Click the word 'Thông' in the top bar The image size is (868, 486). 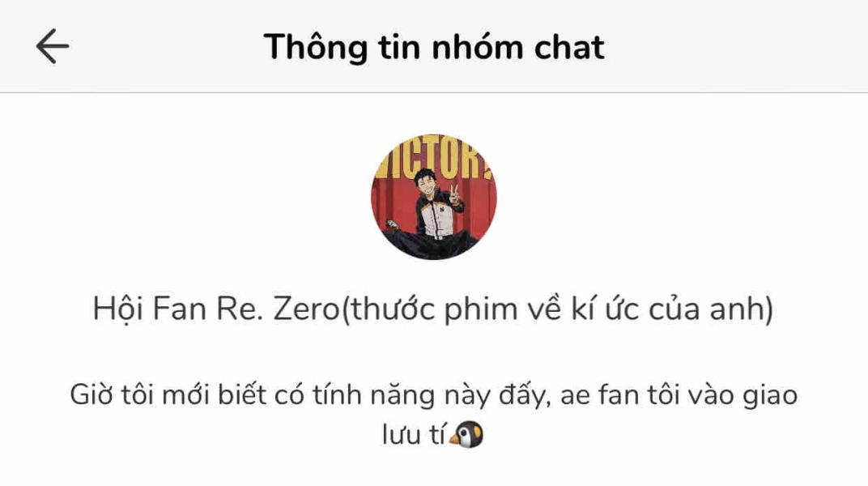click(316, 46)
